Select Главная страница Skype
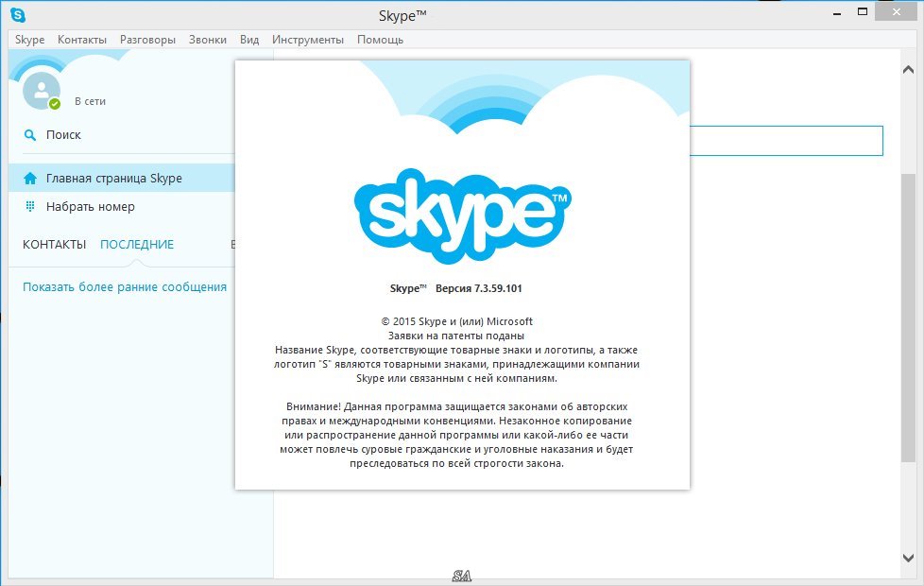Screen dimensions: 924x586 (x=121, y=178)
